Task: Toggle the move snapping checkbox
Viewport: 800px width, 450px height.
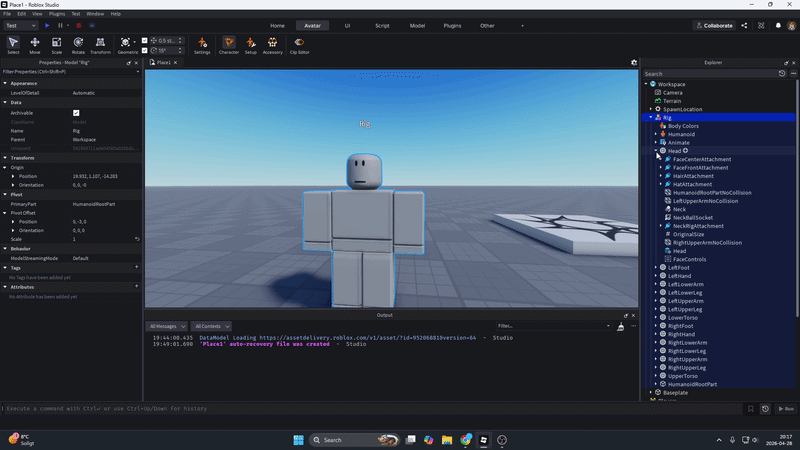Action: click(144, 40)
